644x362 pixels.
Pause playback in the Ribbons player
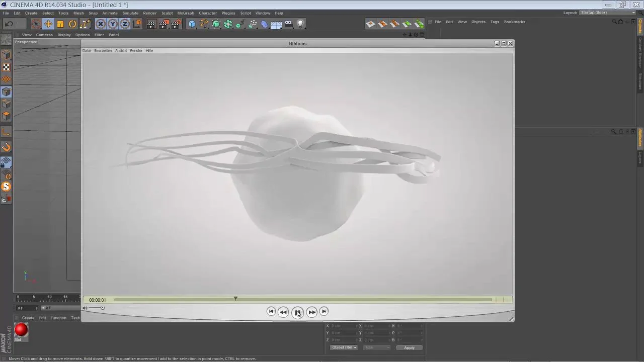coord(297,312)
